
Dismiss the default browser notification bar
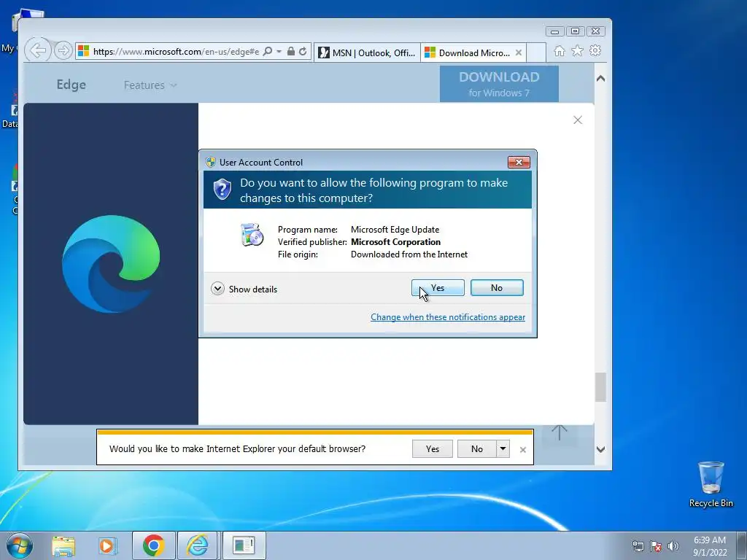[523, 449]
